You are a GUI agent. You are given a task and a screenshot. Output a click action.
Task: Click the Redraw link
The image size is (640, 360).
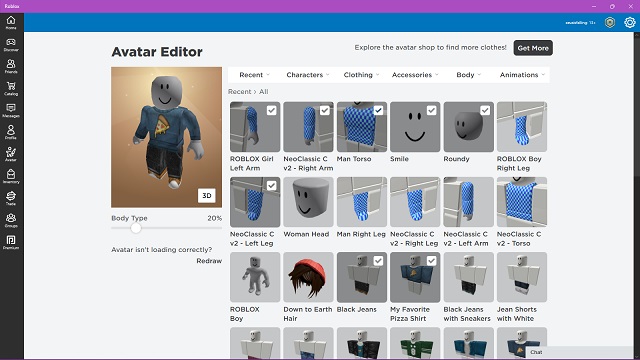tap(209, 261)
